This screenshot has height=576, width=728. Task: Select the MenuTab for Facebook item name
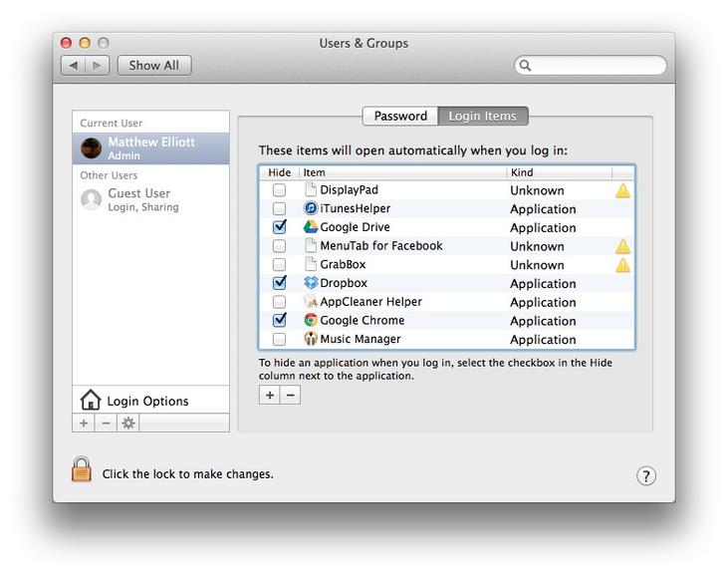pyautogui.click(x=381, y=245)
